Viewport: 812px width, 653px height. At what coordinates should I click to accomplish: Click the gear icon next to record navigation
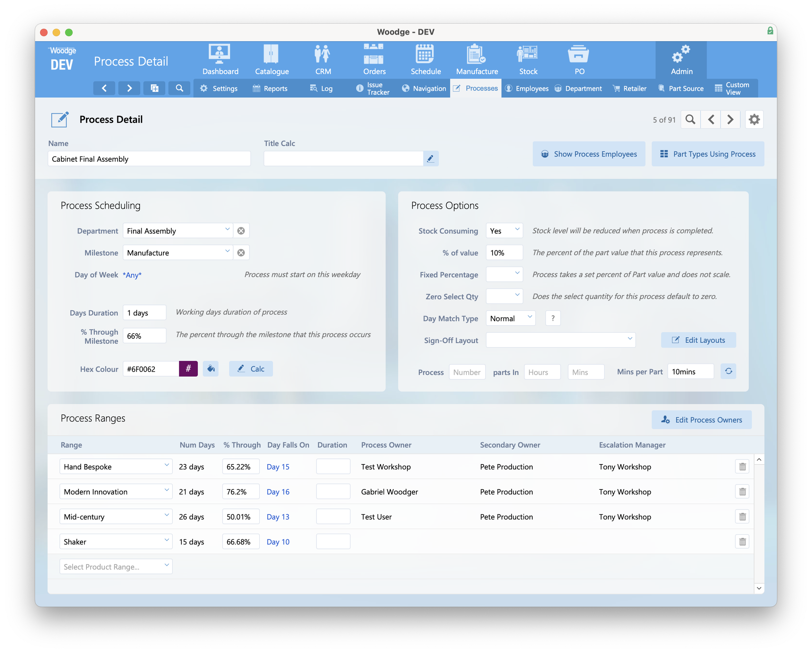point(754,120)
